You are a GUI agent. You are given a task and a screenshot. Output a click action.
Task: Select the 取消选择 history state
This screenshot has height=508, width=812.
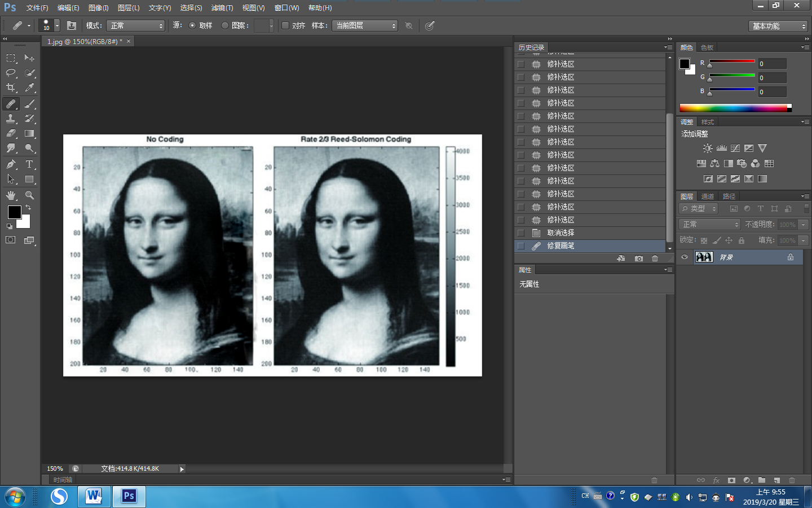tap(590, 233)
